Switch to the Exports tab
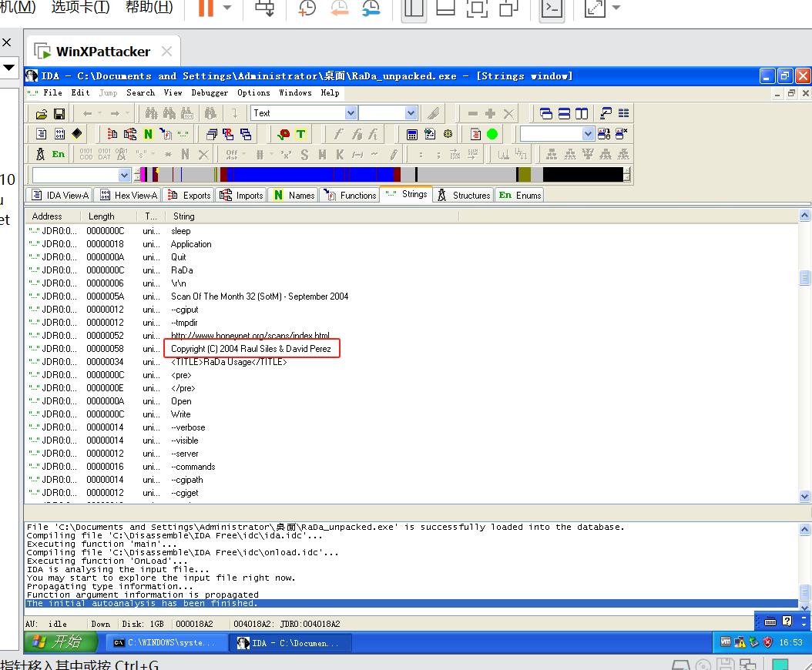The height and width of the screenshot is (670, 812). pos(189,195)
